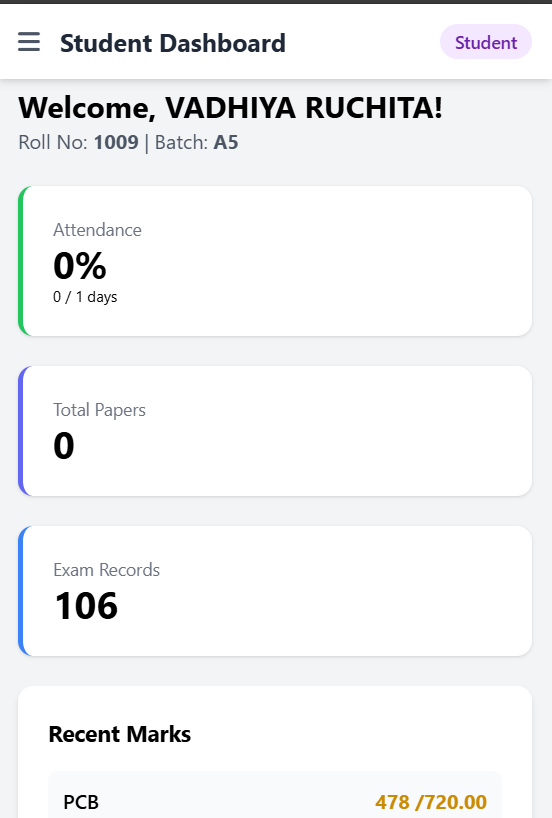The width and height of the screenshot is (552, 818).
Task: Open the Exam Records card
Action: point(275,591)
